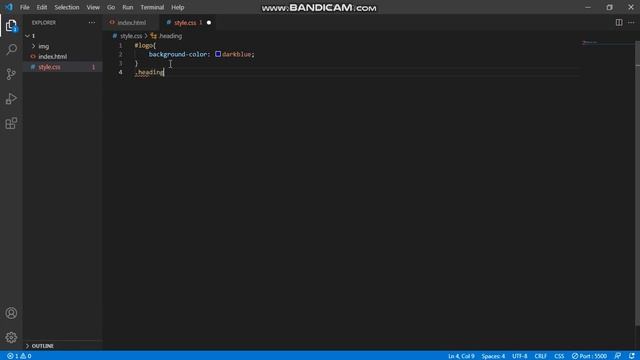
Task: Change indentation via Spaces: 4
Action: (493, 356)
